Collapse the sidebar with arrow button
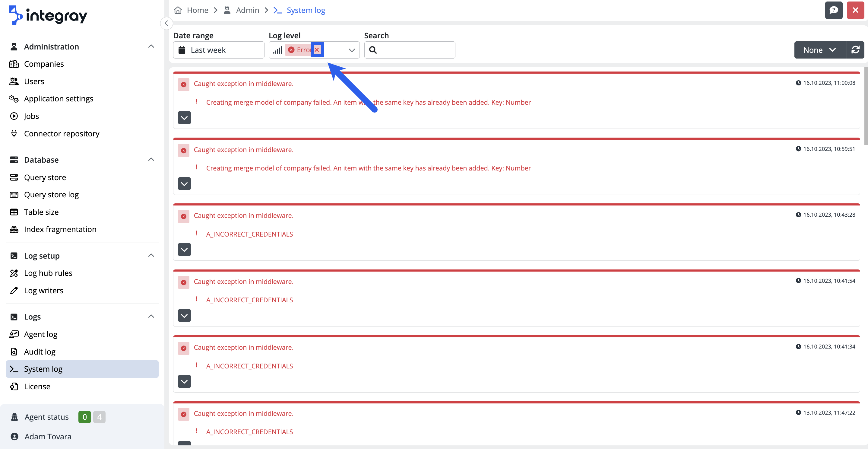 [x=166, y=23]
